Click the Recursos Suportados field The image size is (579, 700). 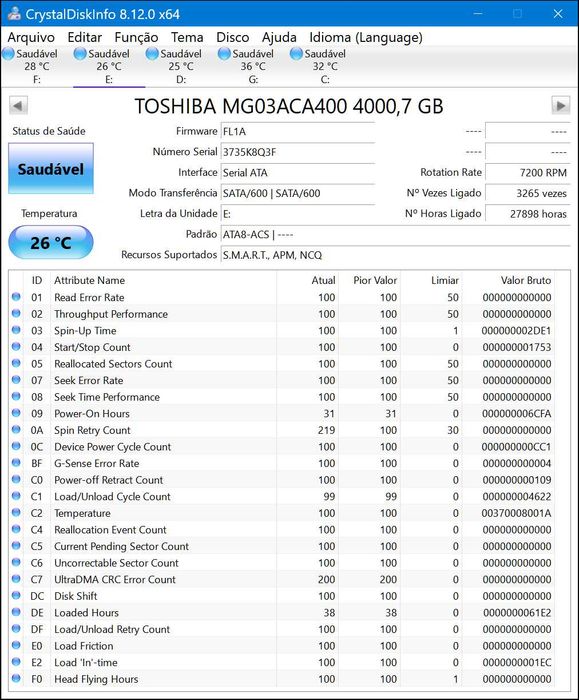[x=396, y=255]
